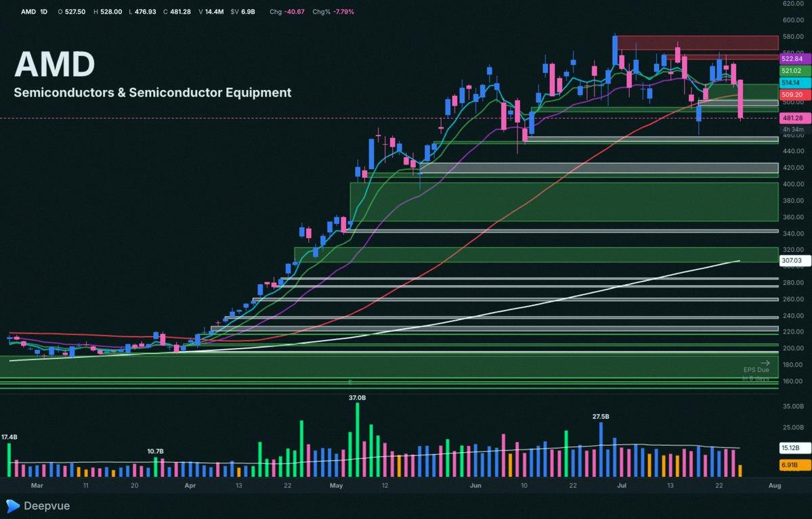Click the Apr date axis label
This screenshot has height=519, width=812.
[x=190, y=485]
